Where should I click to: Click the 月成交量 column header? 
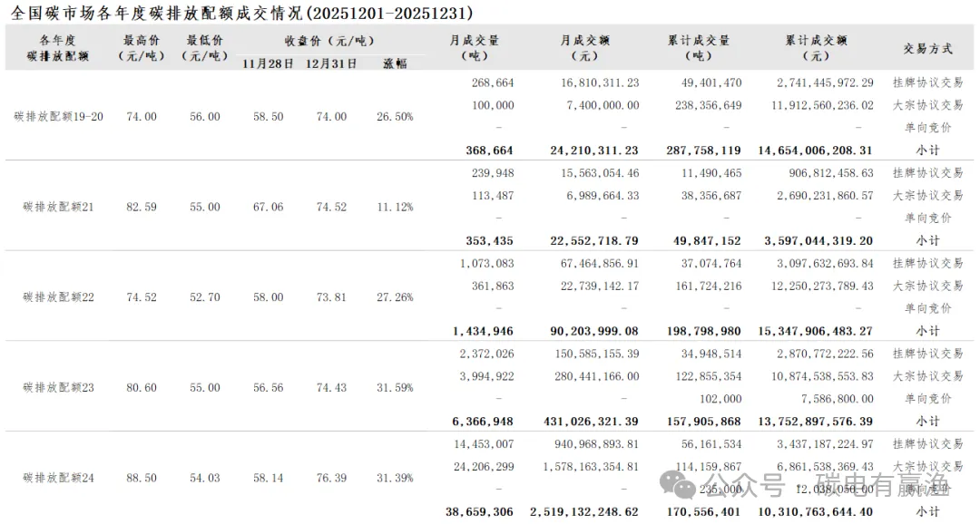[475, 48]
